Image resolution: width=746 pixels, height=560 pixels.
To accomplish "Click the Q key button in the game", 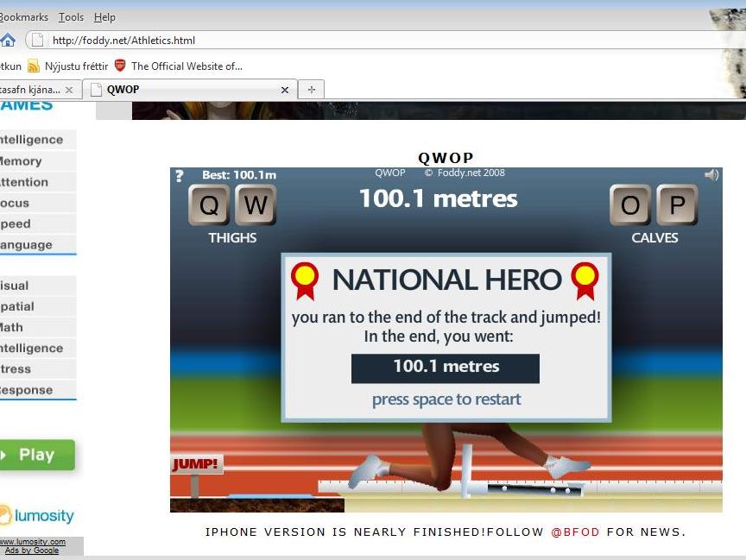I will (x=209, y=204).
